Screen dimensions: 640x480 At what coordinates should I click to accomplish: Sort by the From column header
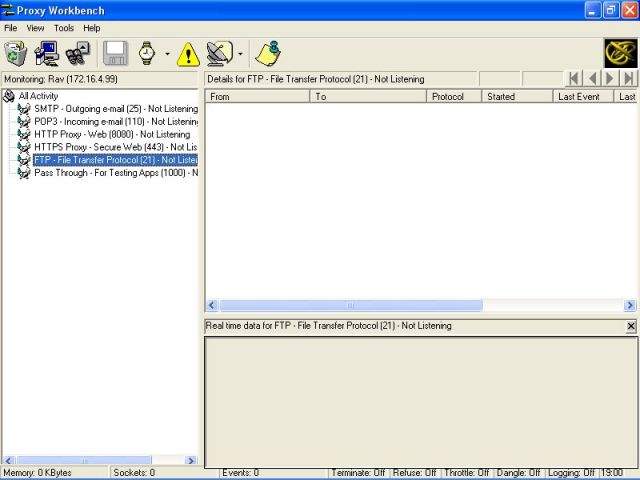point(257,97)
